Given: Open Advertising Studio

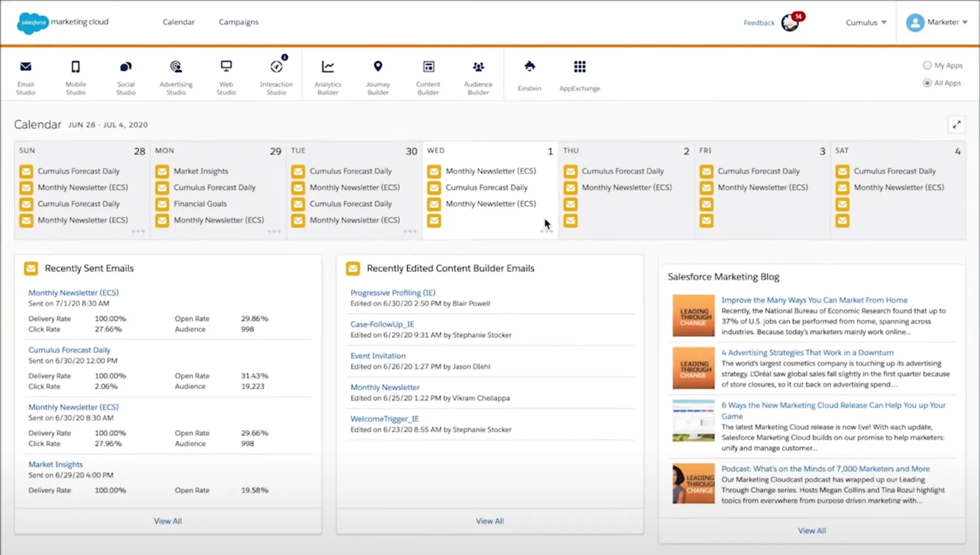Looking at the screenshot, I should coord(176,75).
